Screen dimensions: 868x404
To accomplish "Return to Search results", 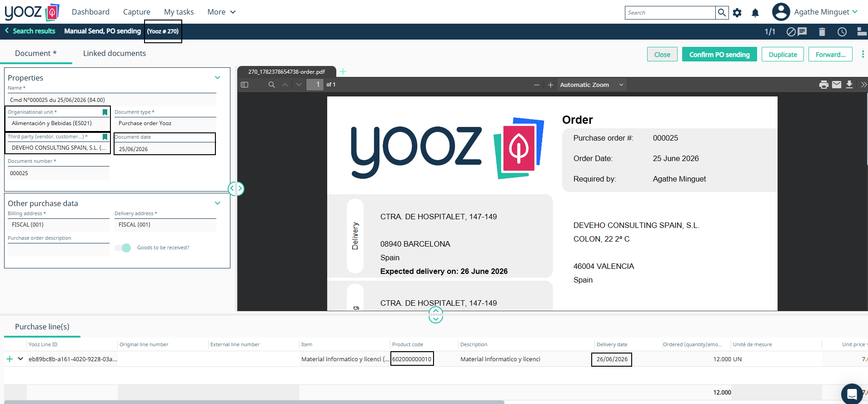I will [x=34, y=31].
